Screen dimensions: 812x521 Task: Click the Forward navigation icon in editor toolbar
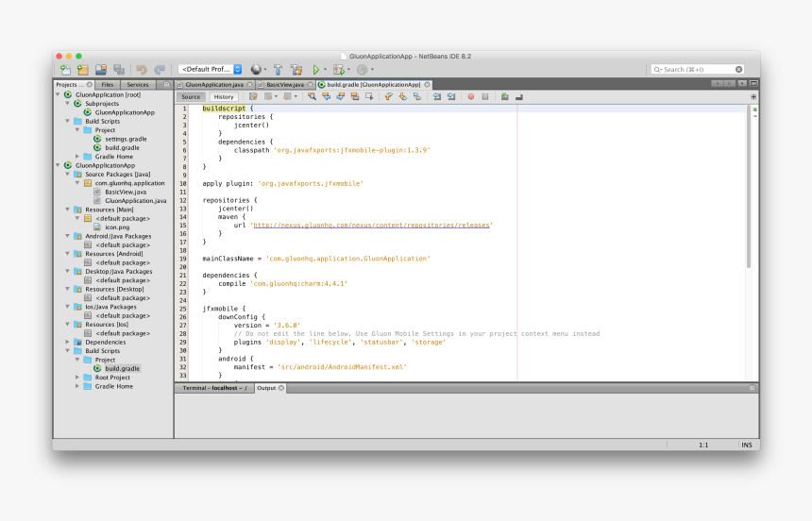[x=287, y=97]
